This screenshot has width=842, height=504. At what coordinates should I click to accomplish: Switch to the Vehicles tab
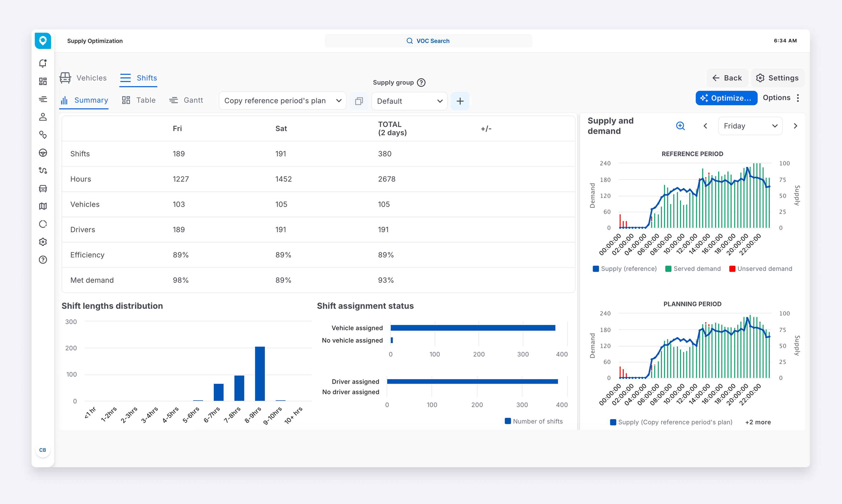pyautogui.click(x=83, y=78)
